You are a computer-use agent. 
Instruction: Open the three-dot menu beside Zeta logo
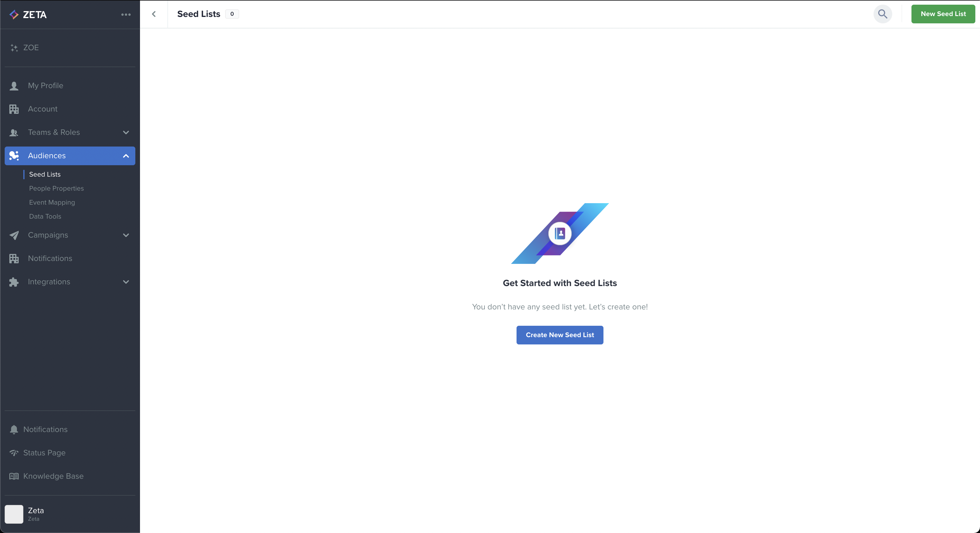pyautogui.click(x=126, y=15)
